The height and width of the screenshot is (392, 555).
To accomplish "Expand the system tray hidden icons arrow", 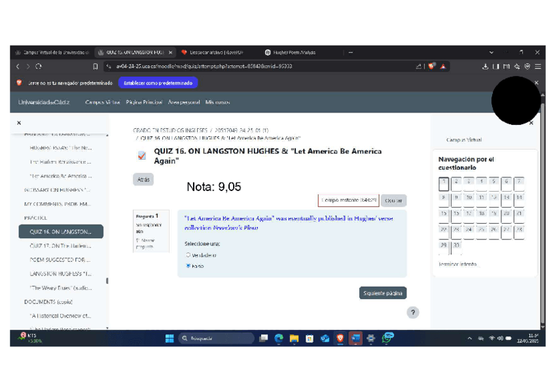I will (469, 338).
